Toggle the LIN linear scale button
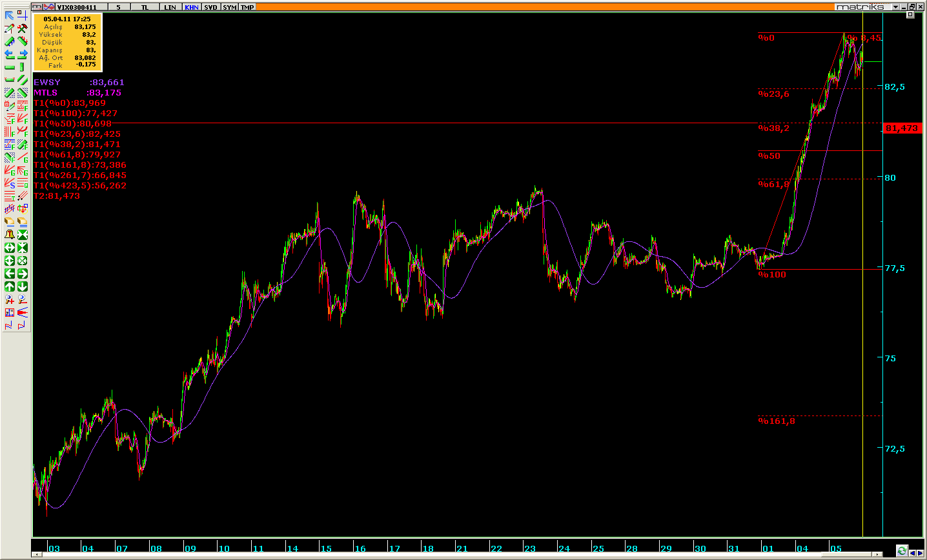Screen dimensions: 927x560 coord(170,7)
